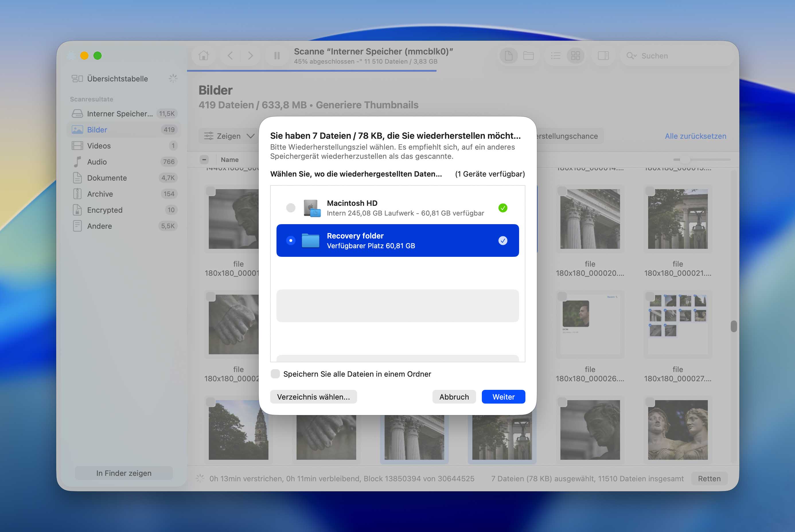Toggle the select-all minus checkbox
Screen dimensions: 795x532
click(x=204, y=159)
